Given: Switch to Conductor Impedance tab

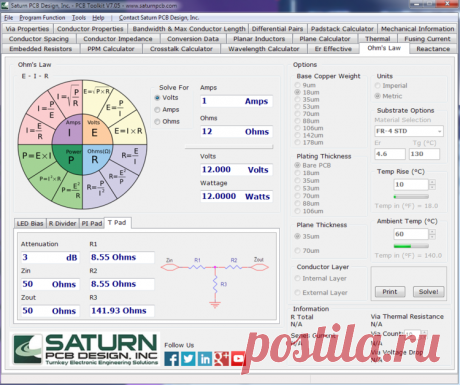Looking at the screenshot, I should pos(118,39).
